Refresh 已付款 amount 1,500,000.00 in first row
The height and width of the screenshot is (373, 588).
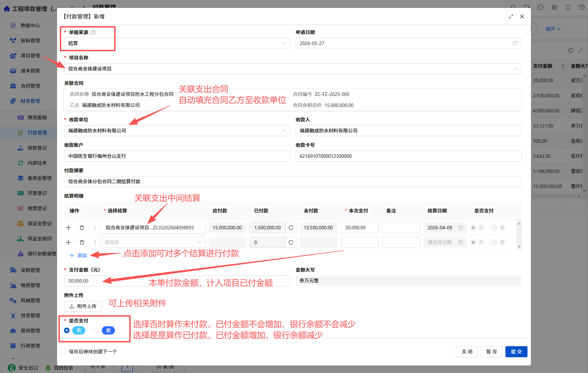291,228
